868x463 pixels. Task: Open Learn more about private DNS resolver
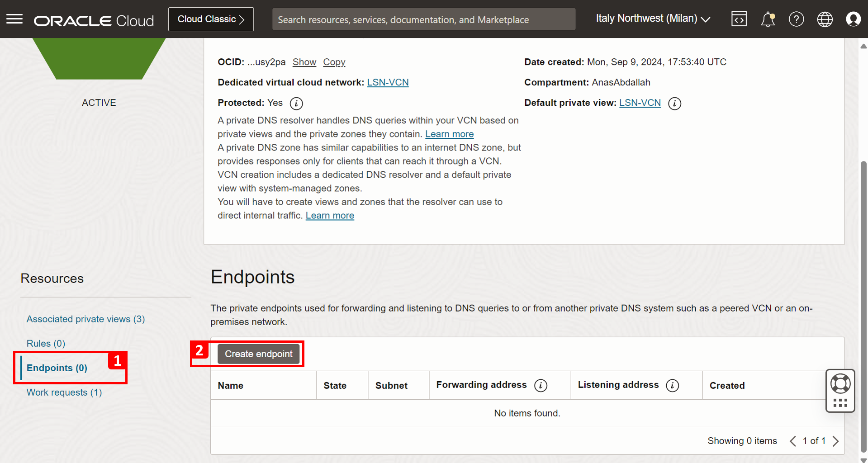pyautogui.click(x=449, y=134)
